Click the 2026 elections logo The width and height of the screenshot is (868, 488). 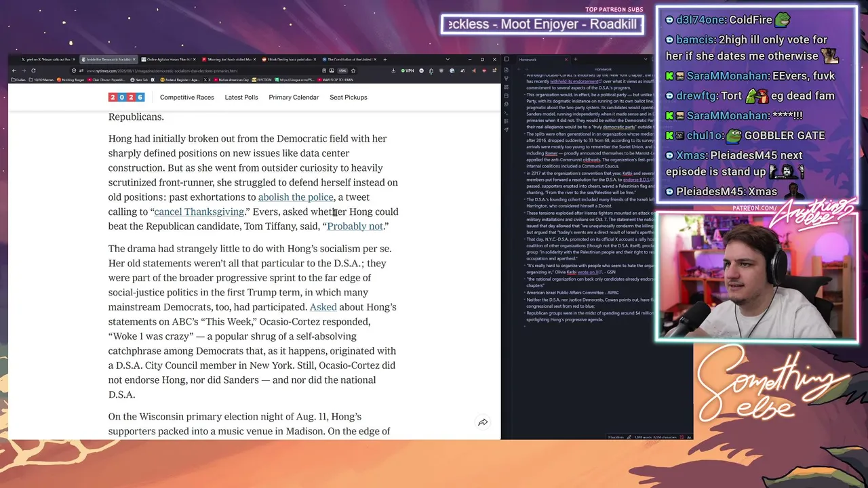click(x=126, y=97)
